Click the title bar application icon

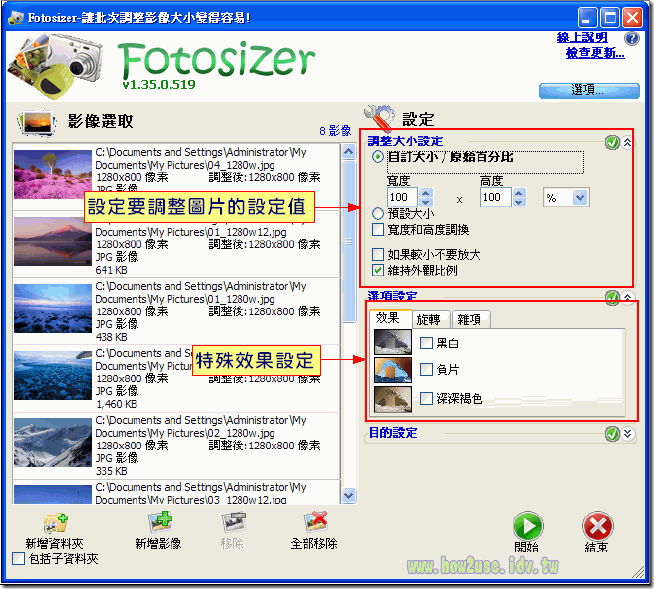tap(17, 18)
